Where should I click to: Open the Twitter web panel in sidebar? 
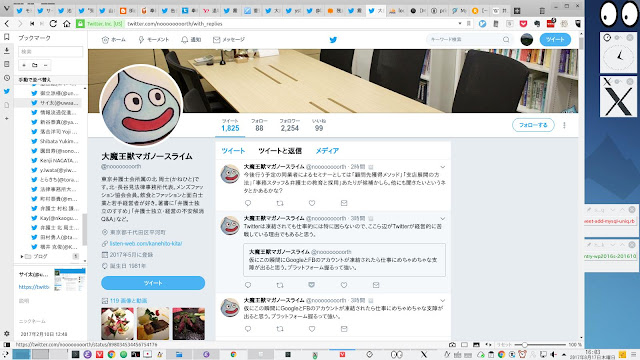[7, 91]
